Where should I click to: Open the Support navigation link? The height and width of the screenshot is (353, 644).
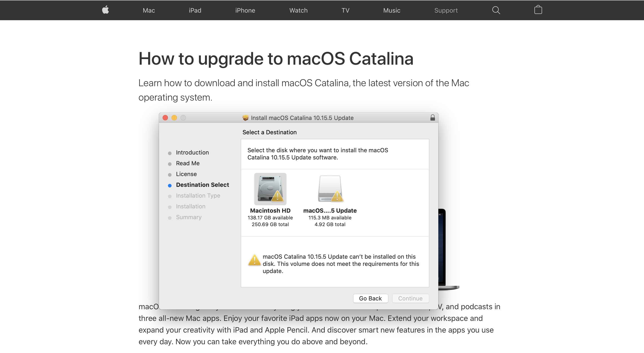pyautogui.click(x=446, y=10)
